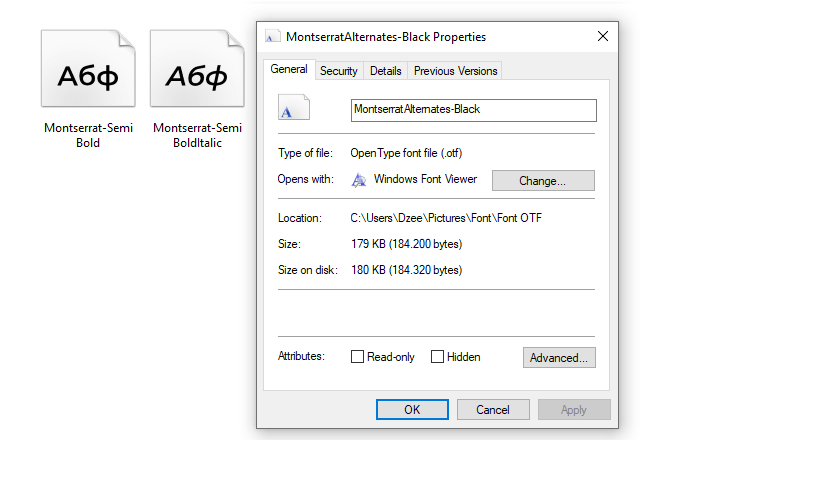Click the Windows Font Viewer text label

click(425, 179)
